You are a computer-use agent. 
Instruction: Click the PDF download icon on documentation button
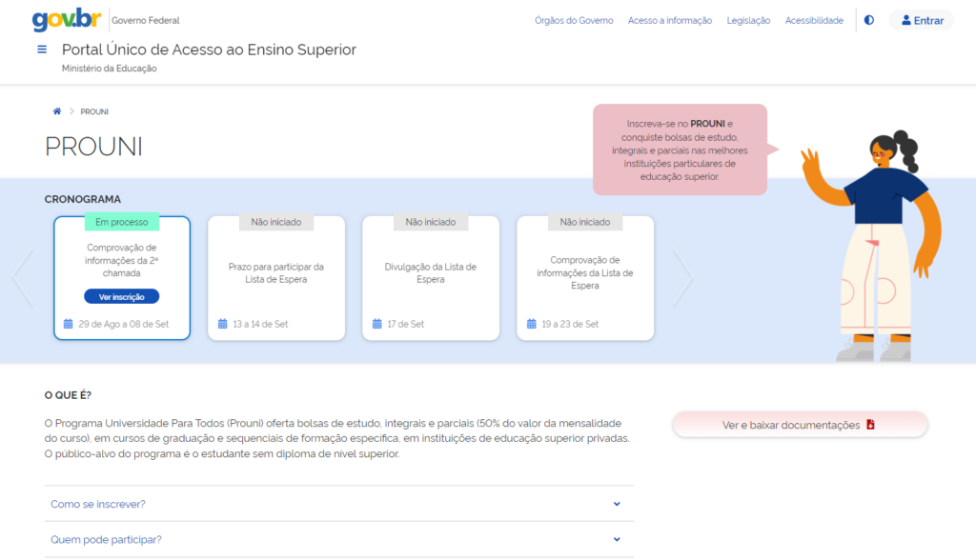pos(870,425)
